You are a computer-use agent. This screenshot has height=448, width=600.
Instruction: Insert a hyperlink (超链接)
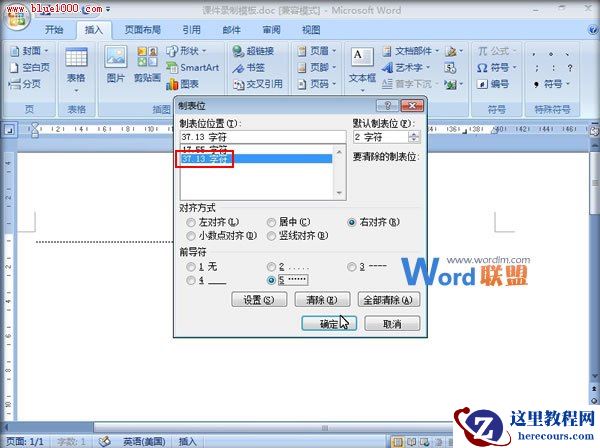253,51
